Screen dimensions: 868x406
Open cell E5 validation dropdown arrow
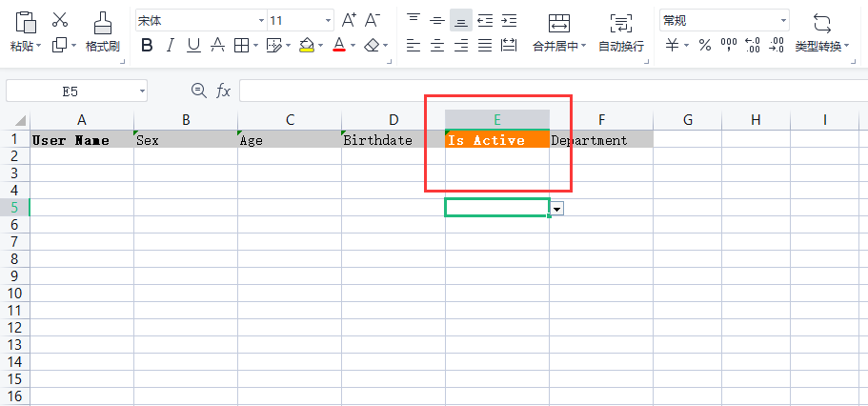(557, 208)
